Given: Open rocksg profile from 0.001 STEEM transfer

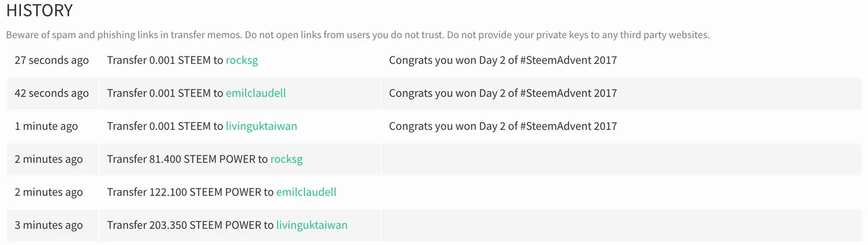Looking at the screenshot, I should (242, 60).
